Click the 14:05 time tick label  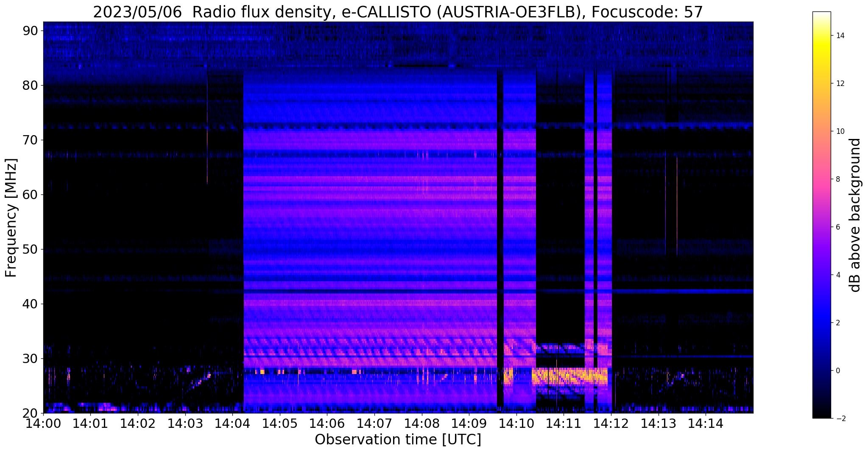280,424
